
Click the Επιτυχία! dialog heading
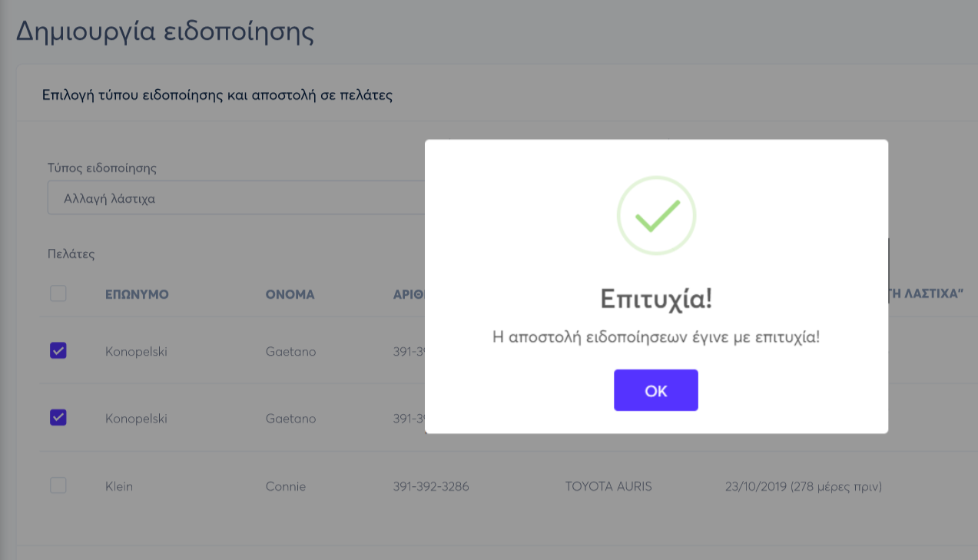[x=656, y=299]
